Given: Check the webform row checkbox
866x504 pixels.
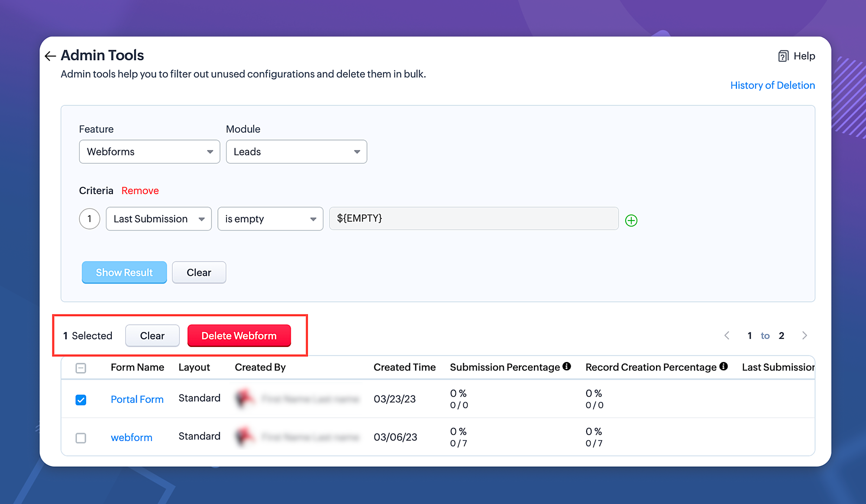Looking at the screenshot, I should (x=81, y=438).
